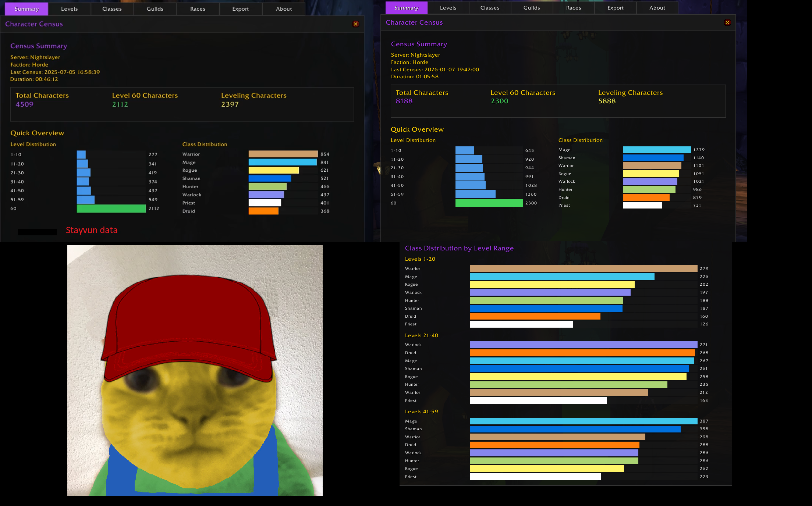Open Guilds tab in left window

(x=155, y=9)
